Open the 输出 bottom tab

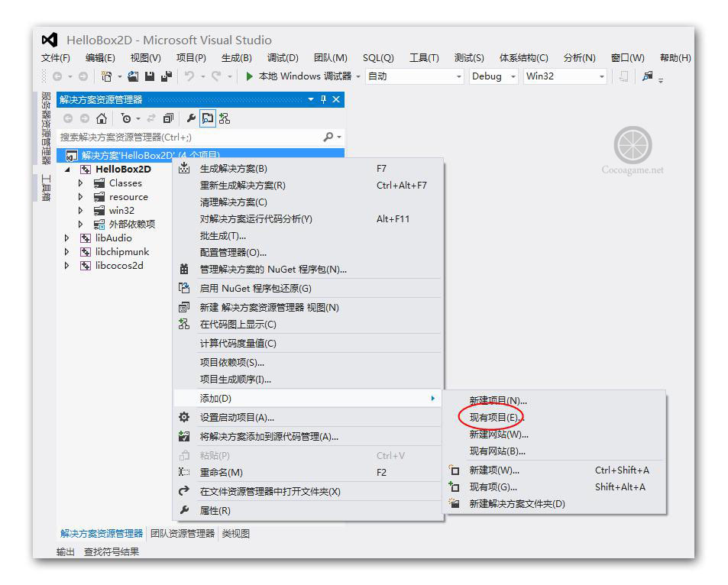(x=66, y=551)
